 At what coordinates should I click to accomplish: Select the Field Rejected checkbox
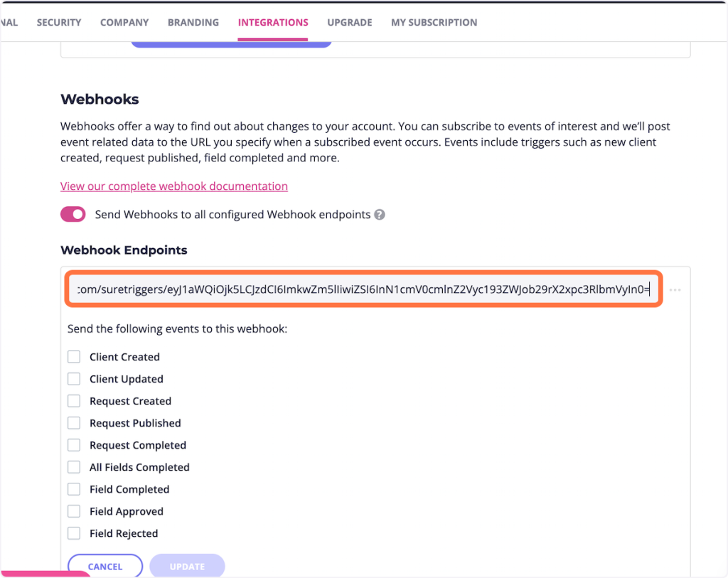coord(74,533)
